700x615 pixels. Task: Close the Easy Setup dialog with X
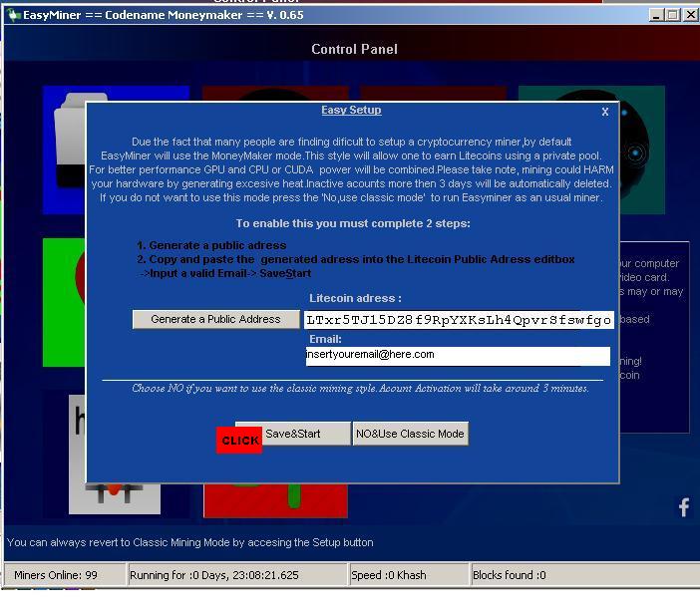tap(605, 112)
